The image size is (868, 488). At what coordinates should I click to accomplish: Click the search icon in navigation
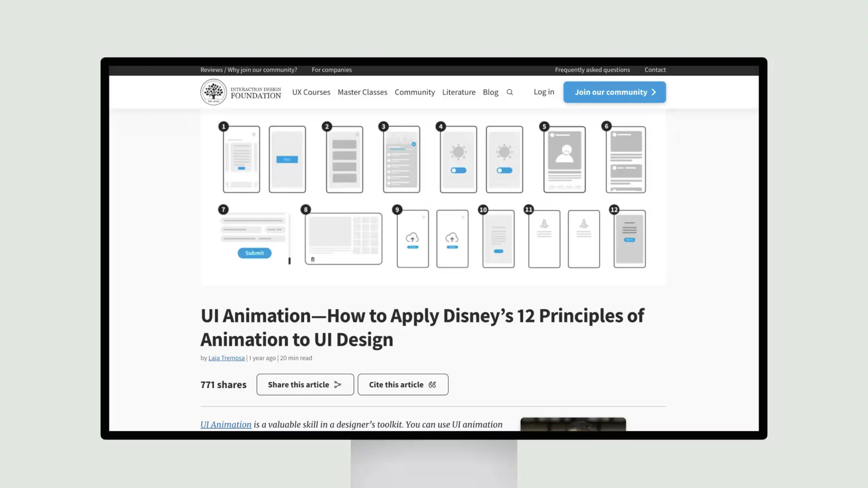(x=509, y=92)
